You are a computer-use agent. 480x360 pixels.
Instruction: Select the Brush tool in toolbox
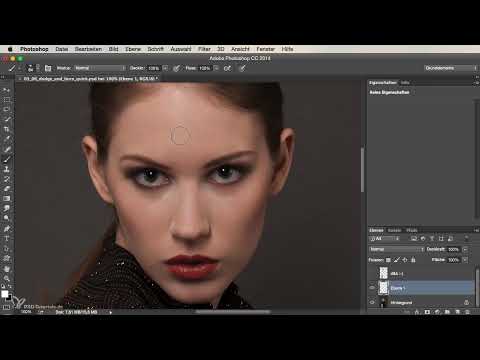[x=6, y=159]
